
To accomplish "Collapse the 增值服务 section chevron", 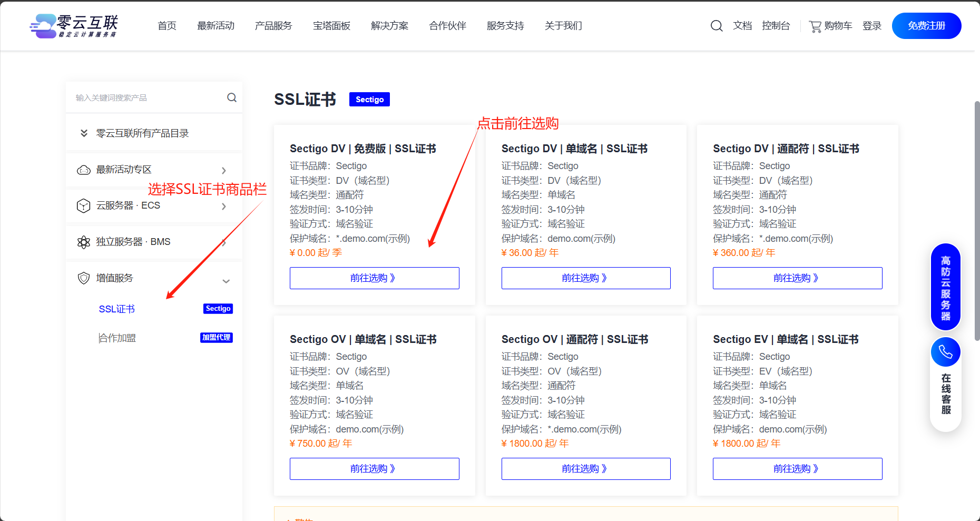I will click(226, 281).
